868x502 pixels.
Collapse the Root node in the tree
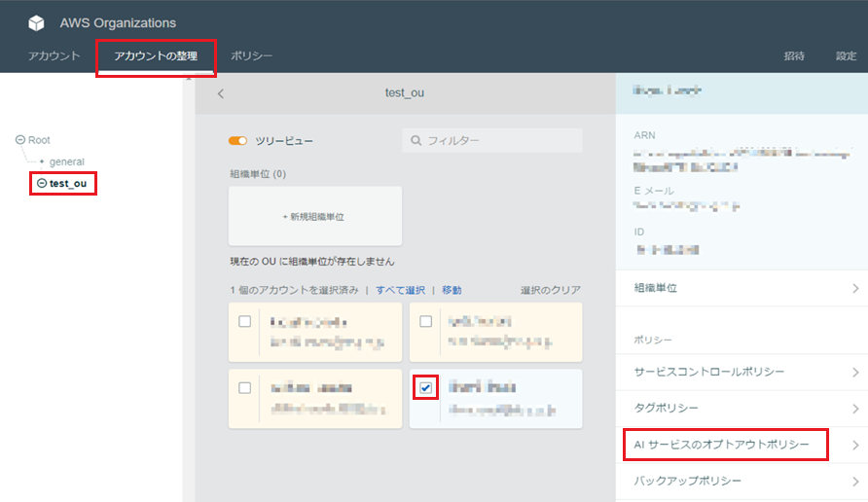(20, 140)
